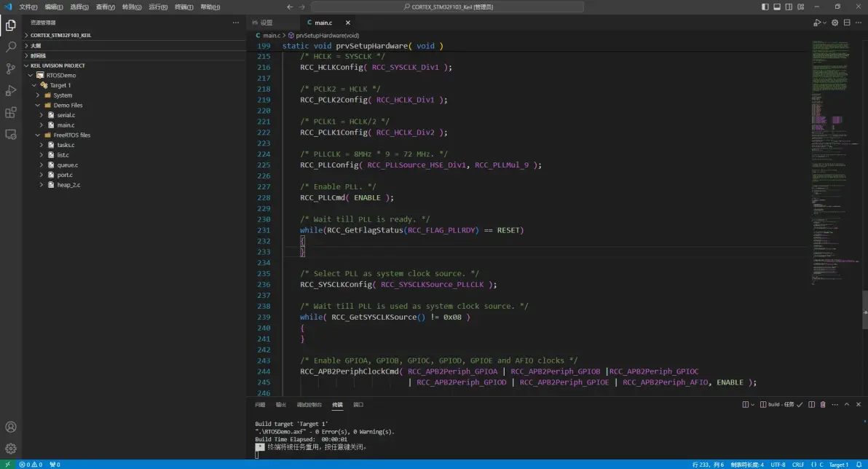Collapse the FreeRTOS files folder
The width and height of the screenshot is (868, 469).
71,135
